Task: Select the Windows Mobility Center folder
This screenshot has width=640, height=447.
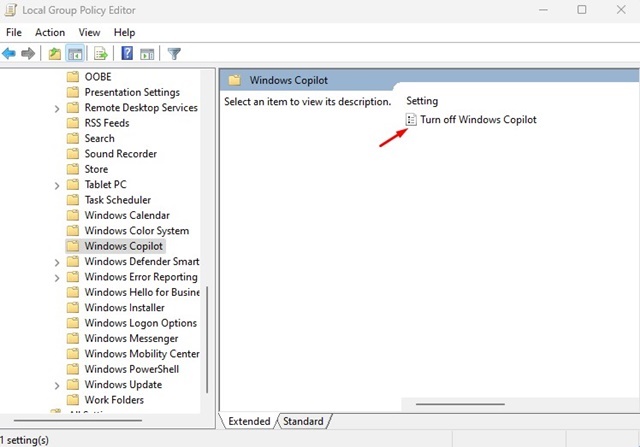Action: click(x=142, y=354)
